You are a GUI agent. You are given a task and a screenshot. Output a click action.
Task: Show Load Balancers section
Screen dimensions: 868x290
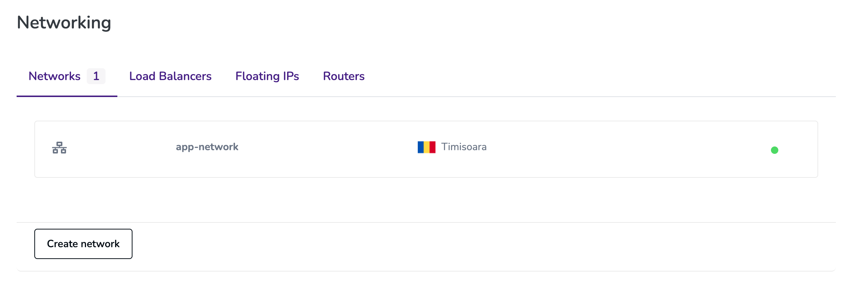tap(170, 76)
